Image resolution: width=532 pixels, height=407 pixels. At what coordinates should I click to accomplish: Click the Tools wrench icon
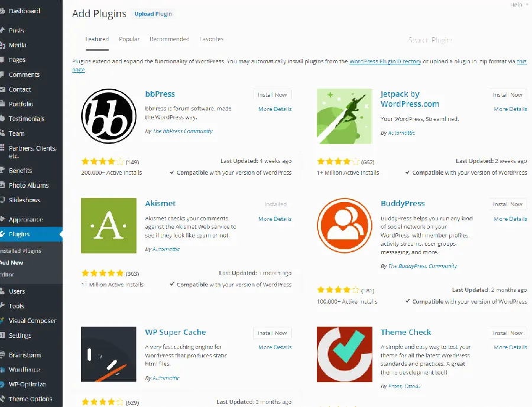coord(2,305)
